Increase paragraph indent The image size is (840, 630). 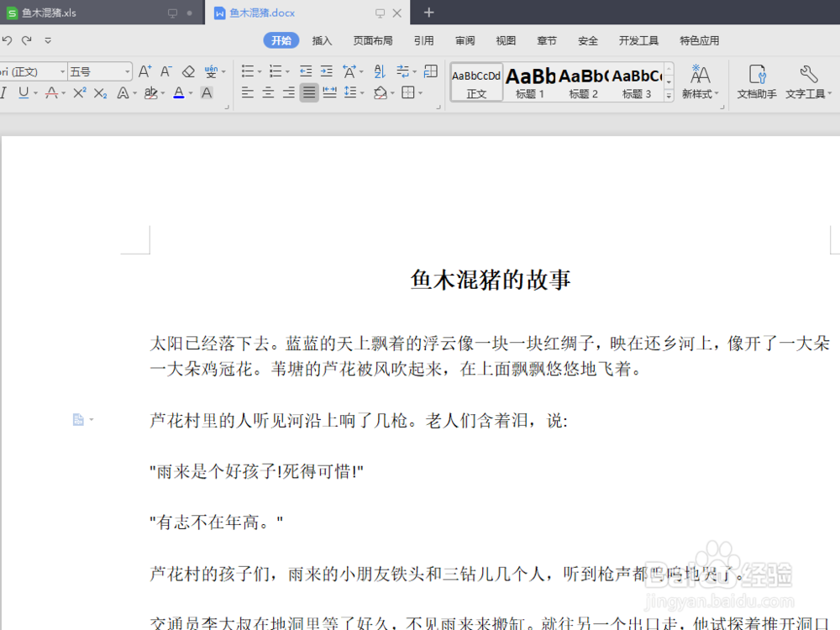[x=326, y=71]
